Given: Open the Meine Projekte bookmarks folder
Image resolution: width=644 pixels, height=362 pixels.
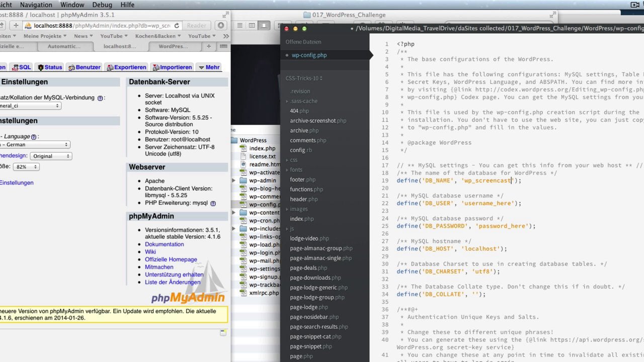Looking at the screenshot, I should click(x=45, y=36).
